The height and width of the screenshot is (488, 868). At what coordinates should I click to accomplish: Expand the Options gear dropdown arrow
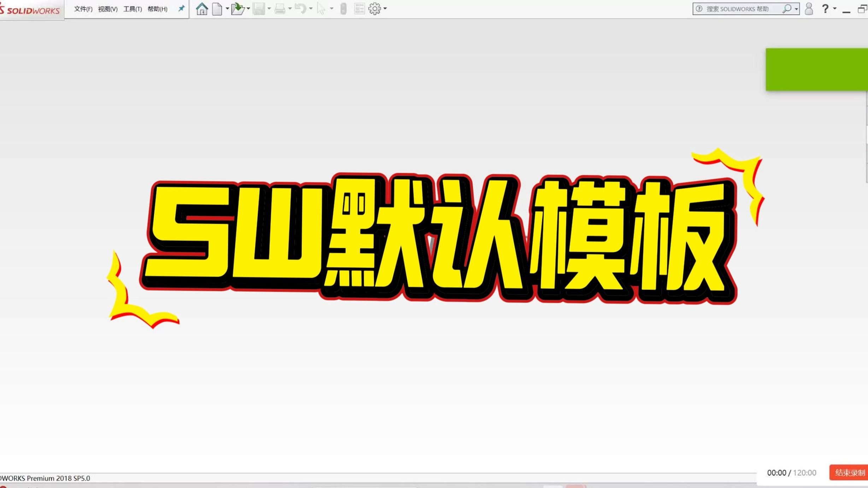click(x=385, y=8)
